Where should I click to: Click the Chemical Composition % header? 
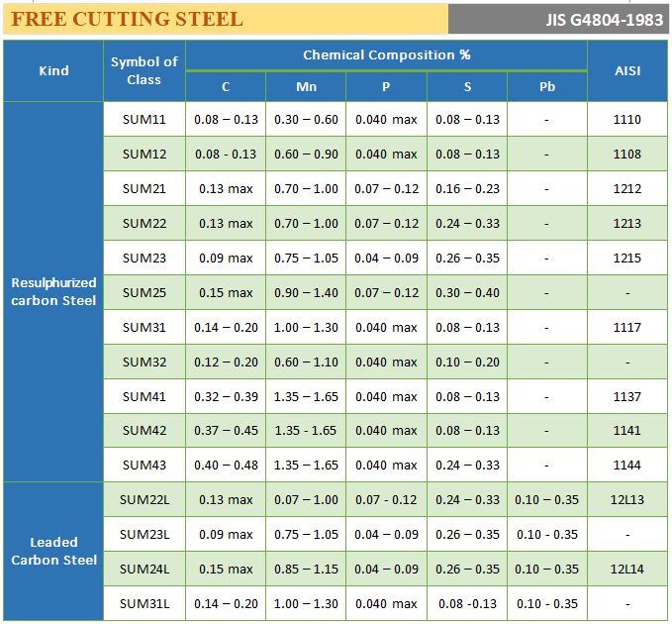[x=387, y=54]
